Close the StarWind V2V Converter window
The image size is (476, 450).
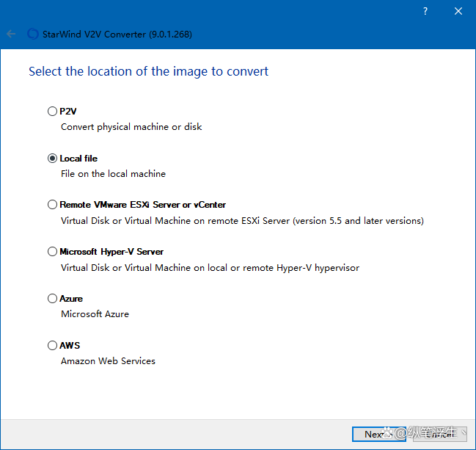(458, 11)
